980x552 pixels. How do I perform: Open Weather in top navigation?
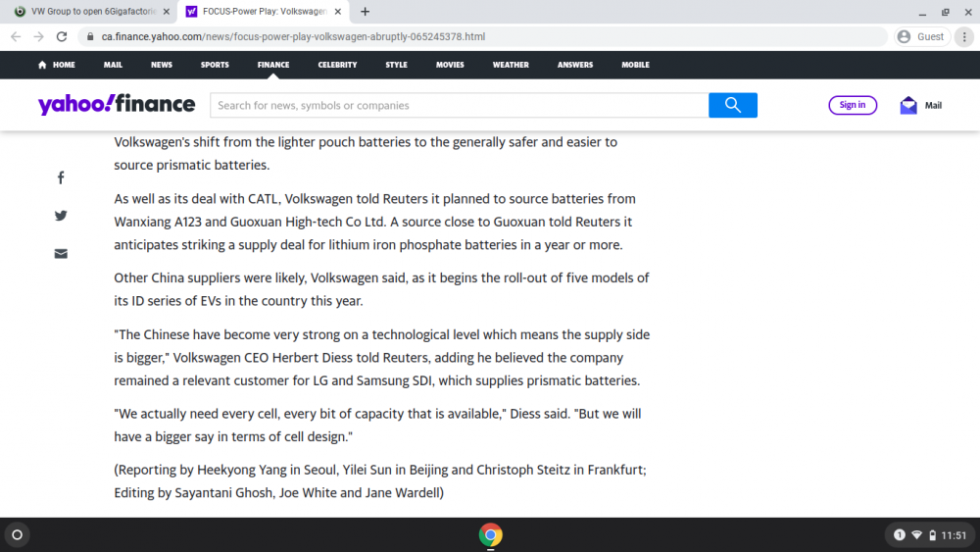511,65
